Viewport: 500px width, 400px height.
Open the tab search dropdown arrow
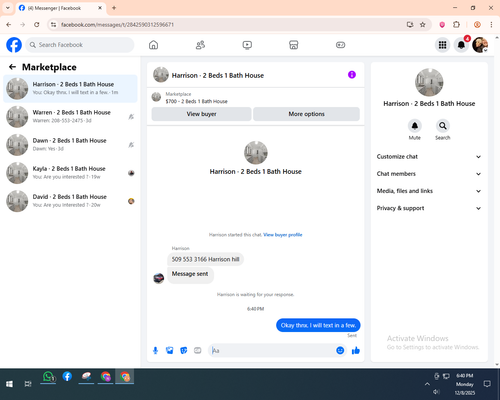pyautogui.click(x=8, y=8)
